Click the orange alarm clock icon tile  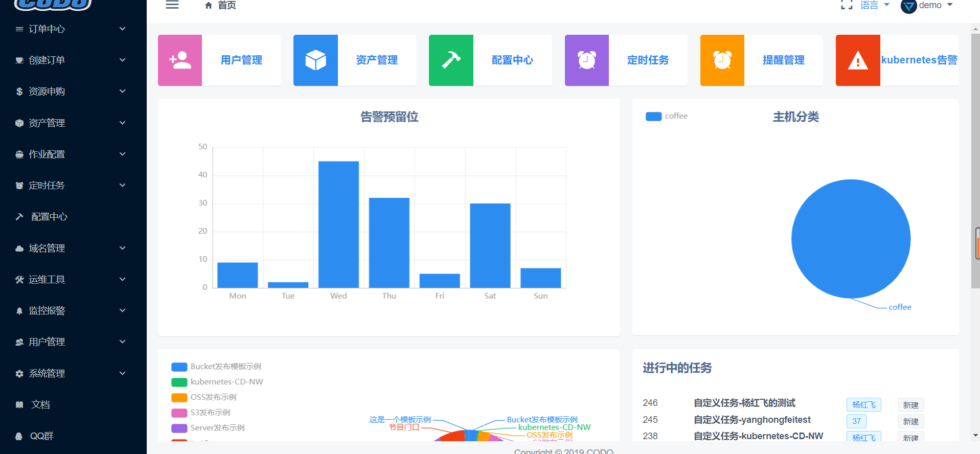tap(722, 60)
